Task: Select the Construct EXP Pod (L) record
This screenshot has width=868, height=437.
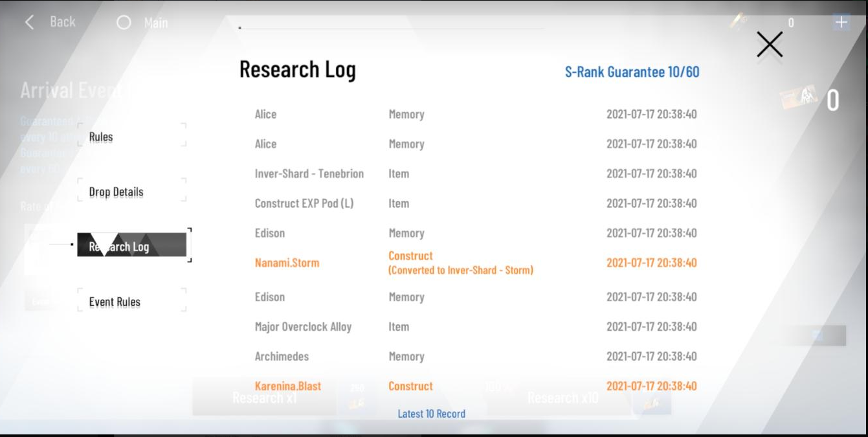Action: click(x=476, y=203)
